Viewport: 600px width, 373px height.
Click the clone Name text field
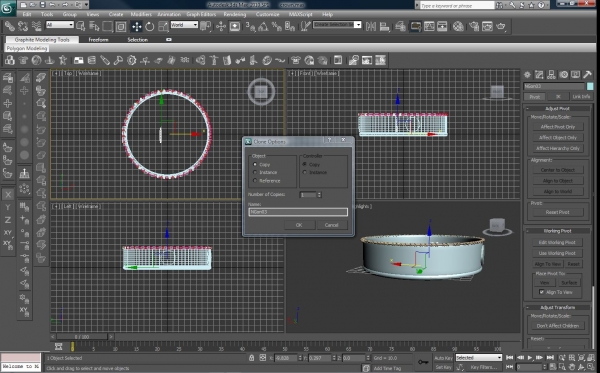pos(298,212)
